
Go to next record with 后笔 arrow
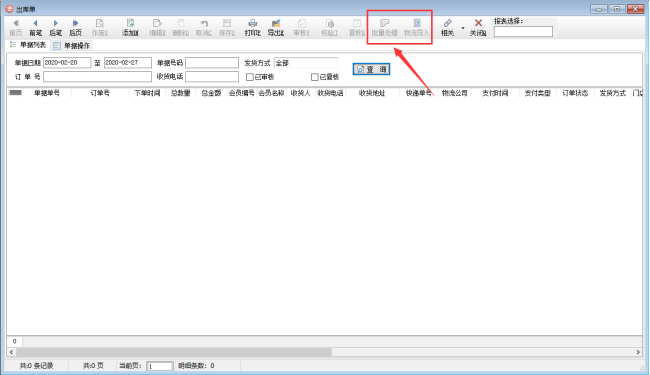tap(56, 27)
